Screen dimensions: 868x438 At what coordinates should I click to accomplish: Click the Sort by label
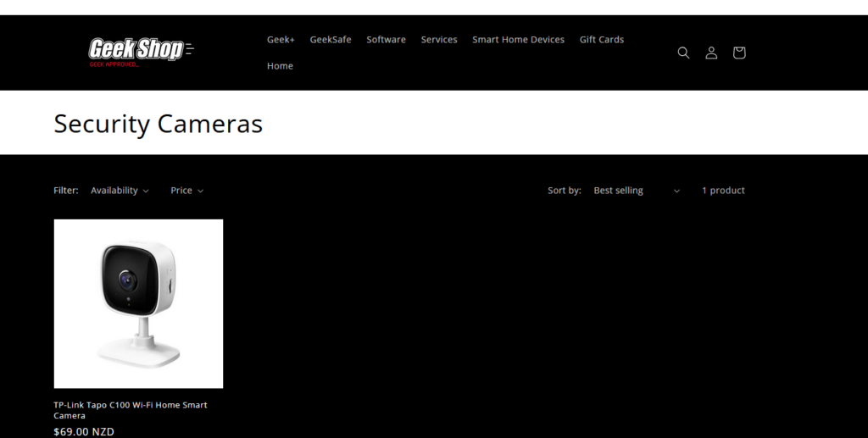tap(565, 191)
